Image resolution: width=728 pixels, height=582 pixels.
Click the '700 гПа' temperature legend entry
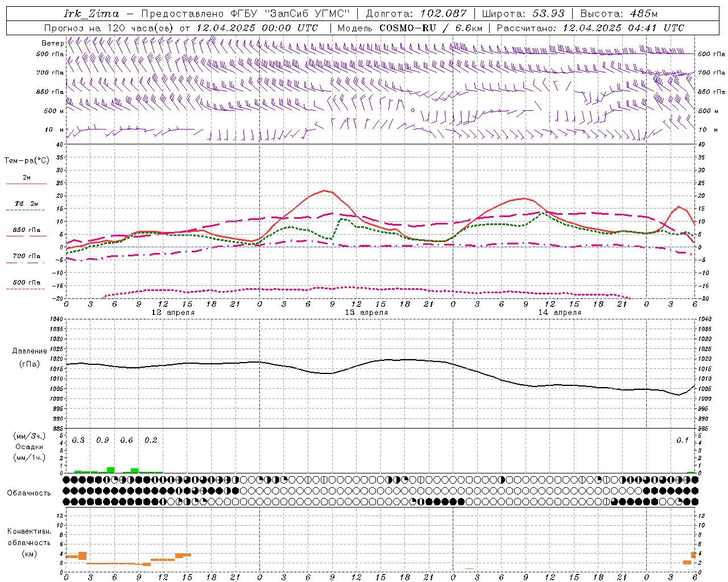pyautogui.click(x=27, y=256)
